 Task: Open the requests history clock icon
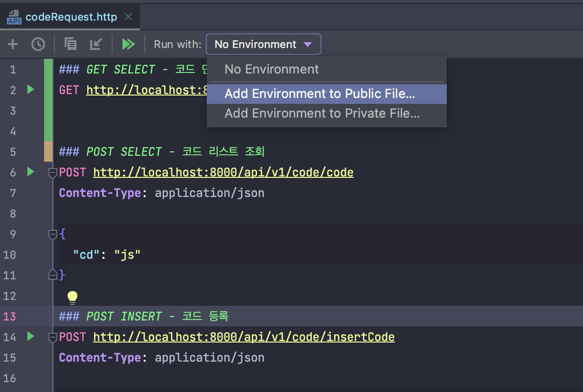coord(38,44)
